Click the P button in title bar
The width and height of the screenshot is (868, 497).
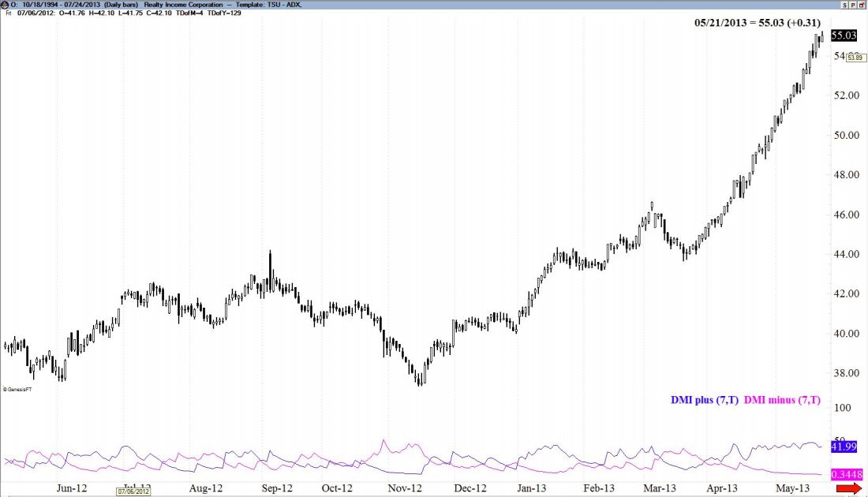point(851,5)
